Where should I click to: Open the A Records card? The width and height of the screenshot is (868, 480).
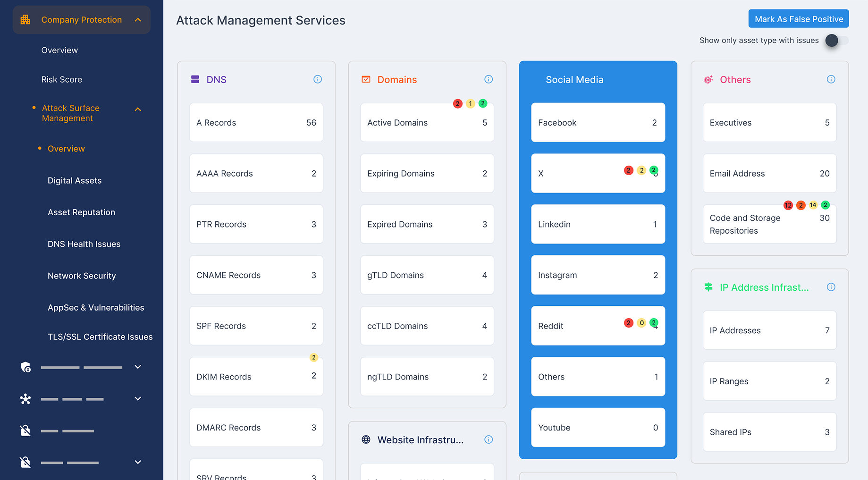point(256,122)
